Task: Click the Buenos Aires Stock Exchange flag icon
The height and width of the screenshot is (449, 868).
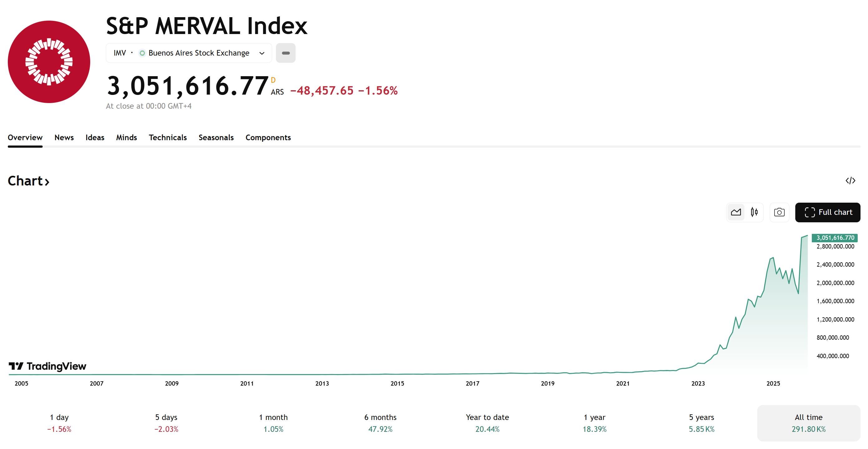Action: pos(142,53)
